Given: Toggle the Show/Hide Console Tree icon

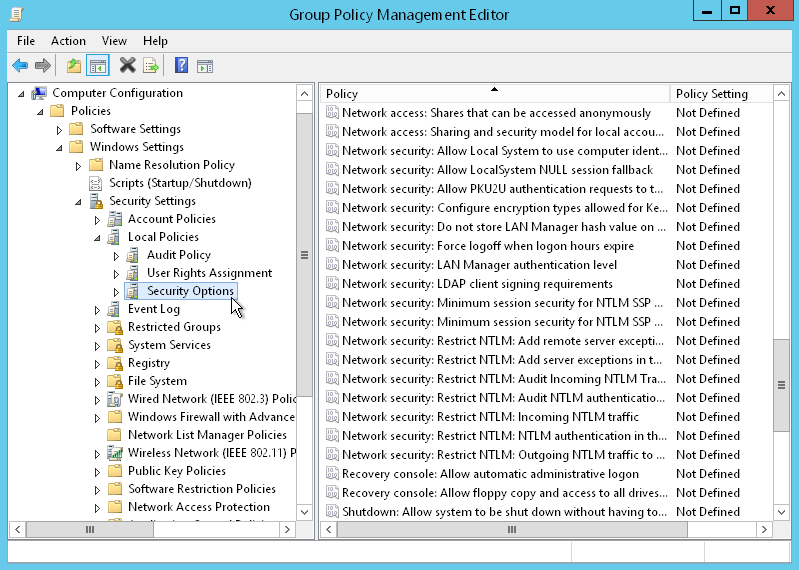Looking at the screenshot, I should [x=98, y=66].
